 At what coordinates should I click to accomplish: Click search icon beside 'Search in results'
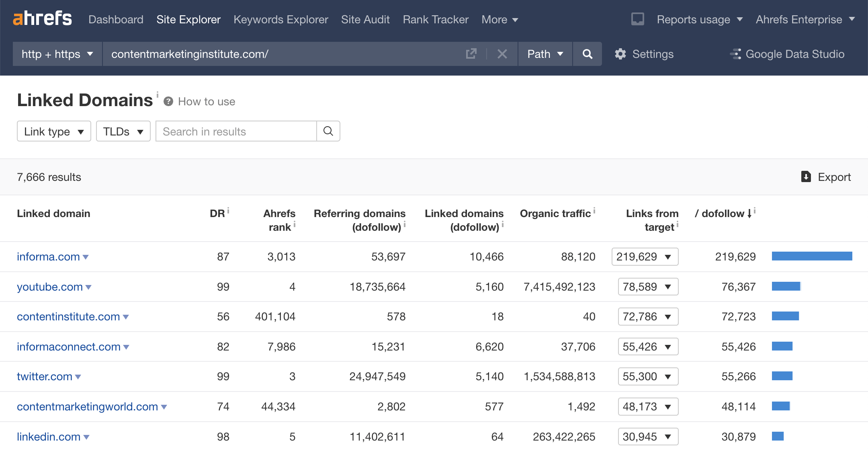tap(328, 131)
